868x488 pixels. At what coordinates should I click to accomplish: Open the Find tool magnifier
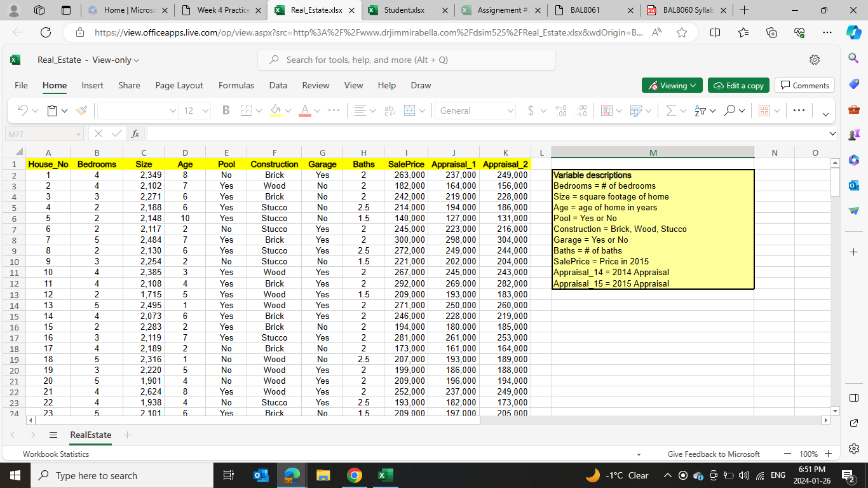click(729, 110)
